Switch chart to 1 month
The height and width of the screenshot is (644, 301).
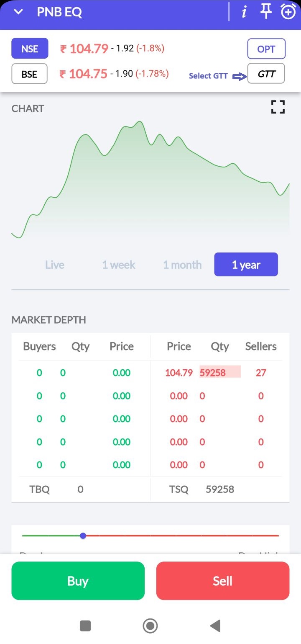182,265
